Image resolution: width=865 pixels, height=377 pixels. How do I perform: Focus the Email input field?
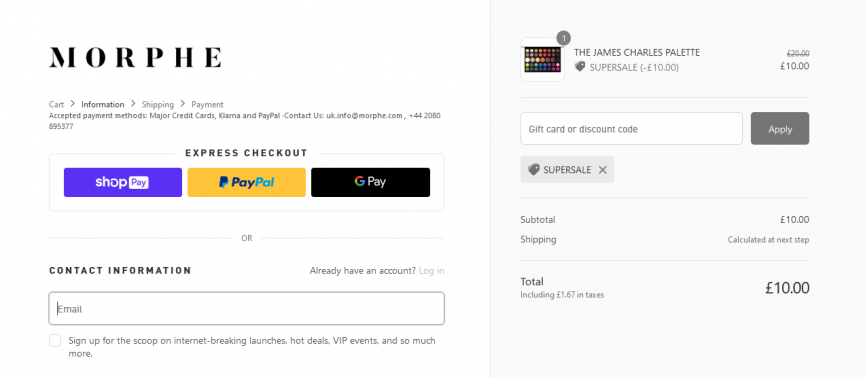(x=247, y=309)
